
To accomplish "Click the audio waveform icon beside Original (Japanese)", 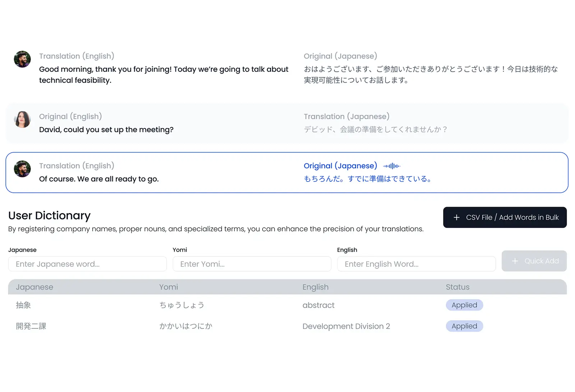I will point(391,166).
